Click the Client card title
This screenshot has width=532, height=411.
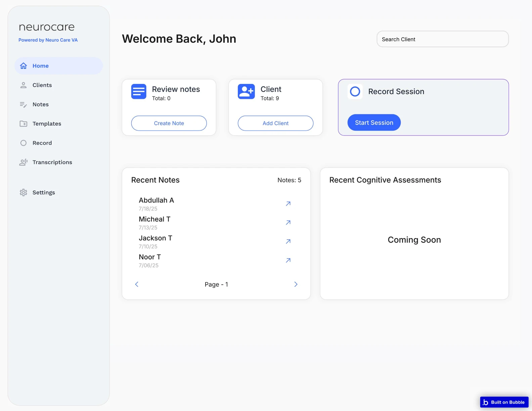(271, 89)
